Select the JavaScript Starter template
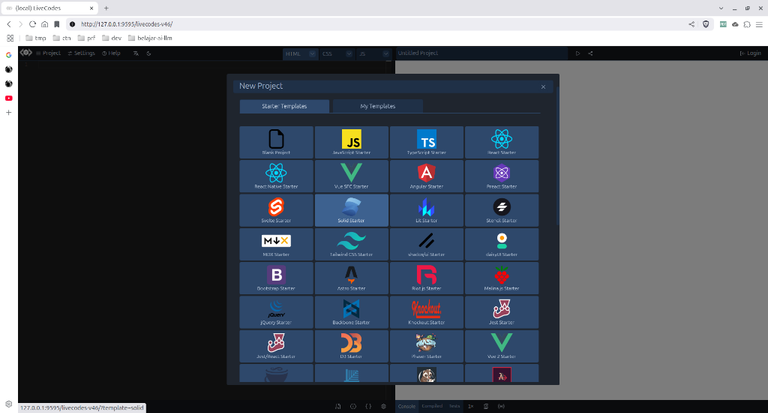The height and width of the screenshot is (413, 768). pos(351,142)
